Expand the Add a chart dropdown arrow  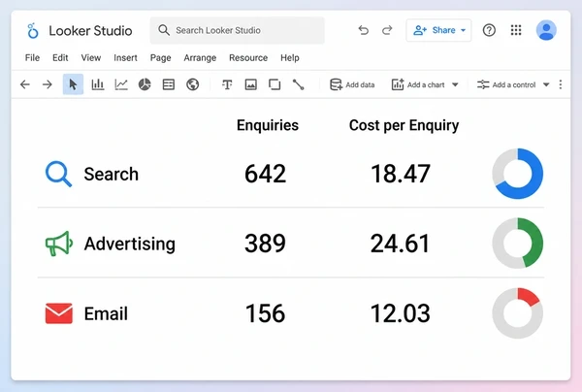click(x=455, y=84)
